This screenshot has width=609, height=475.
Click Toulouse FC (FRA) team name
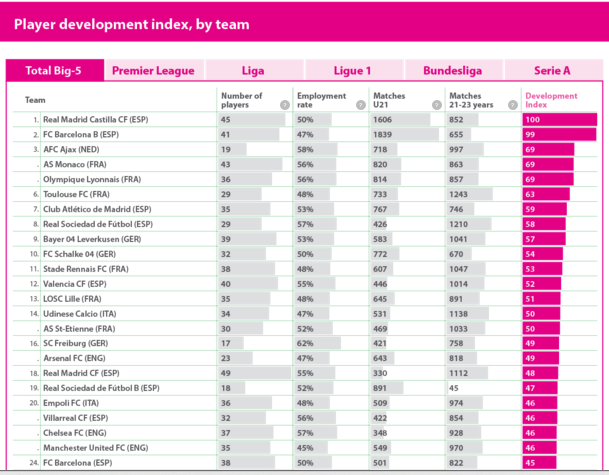pyautogui.click(x=77, y=194)
